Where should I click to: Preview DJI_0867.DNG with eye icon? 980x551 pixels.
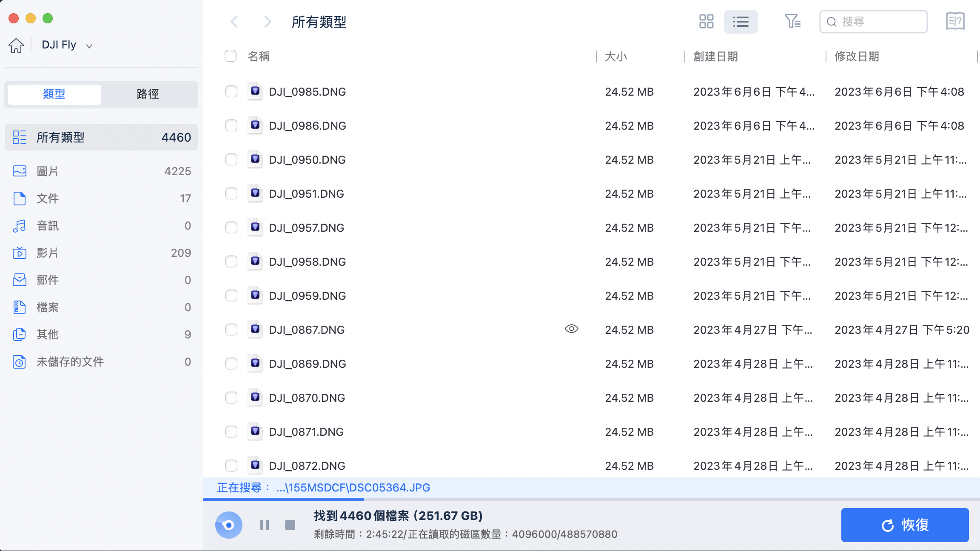pos(572,329)
